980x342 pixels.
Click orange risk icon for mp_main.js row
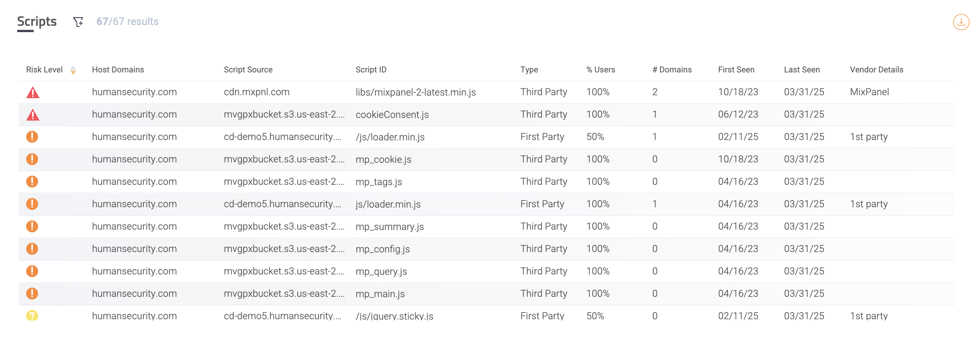32,293
